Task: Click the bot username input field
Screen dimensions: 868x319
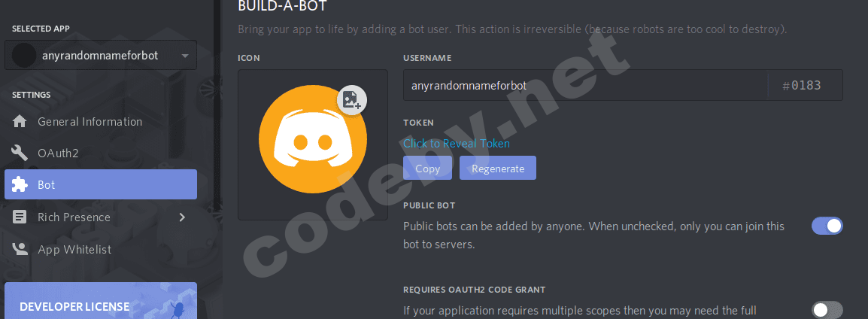Action: 585,85
